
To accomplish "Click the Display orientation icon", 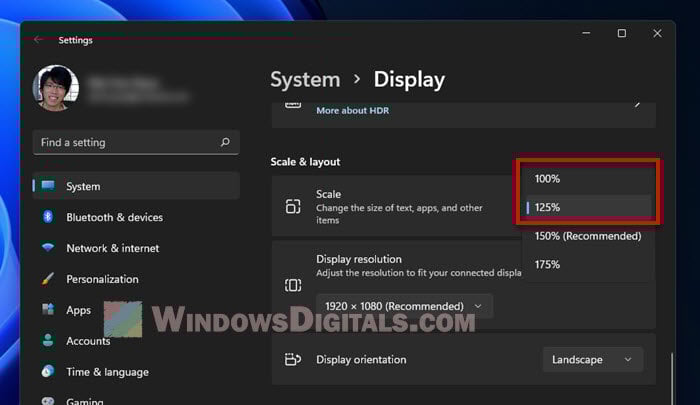I will coord(293,359).
